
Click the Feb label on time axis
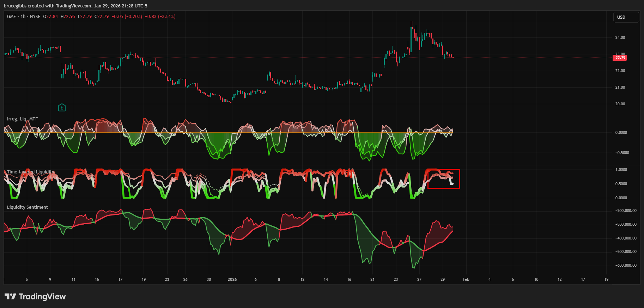coord(466,279)
